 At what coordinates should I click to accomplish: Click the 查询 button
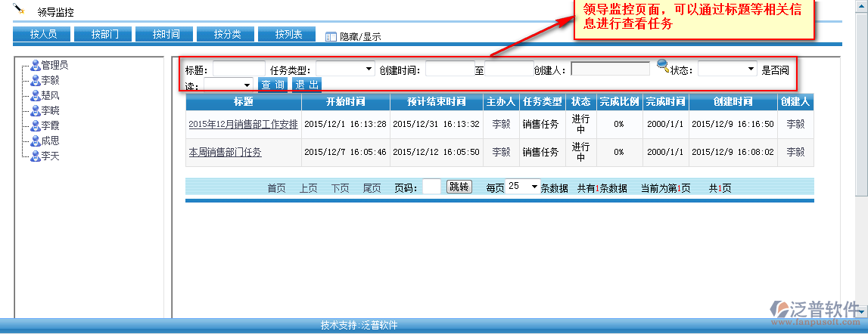pyautogui.click(x=272, y=85)
